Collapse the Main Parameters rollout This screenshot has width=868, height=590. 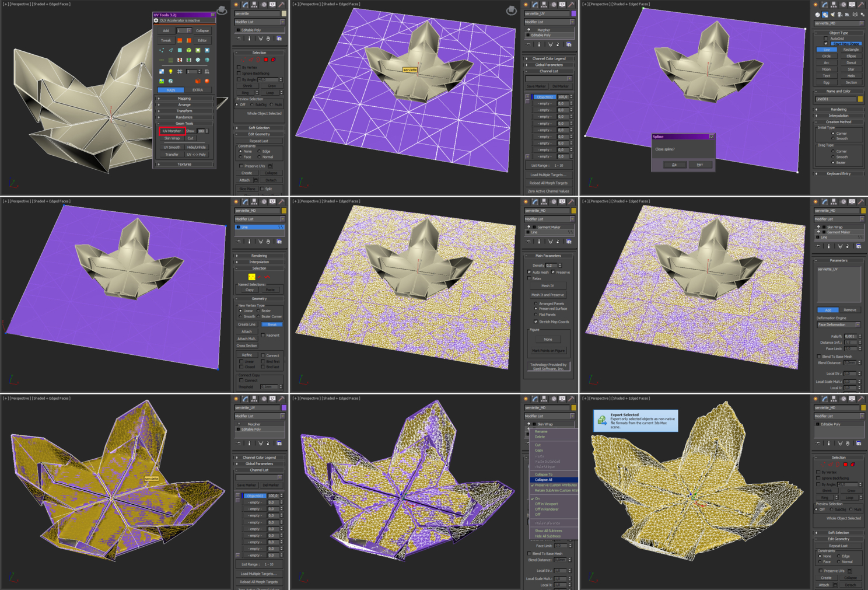point(548,256)
